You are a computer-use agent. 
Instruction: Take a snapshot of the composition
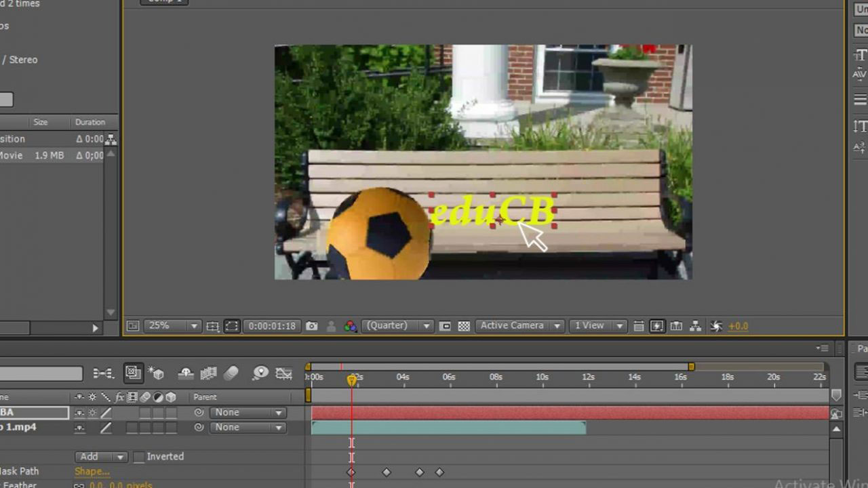[x=311, y=326]
